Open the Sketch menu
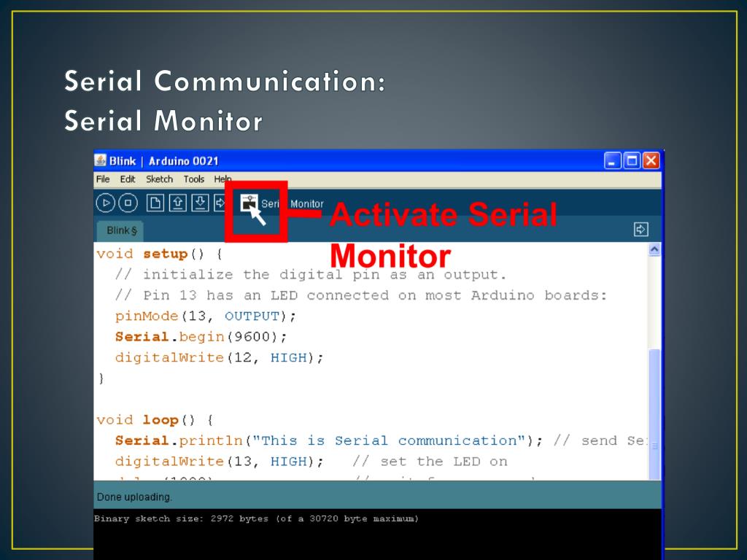The image size is (747, 560). [159, 179]
